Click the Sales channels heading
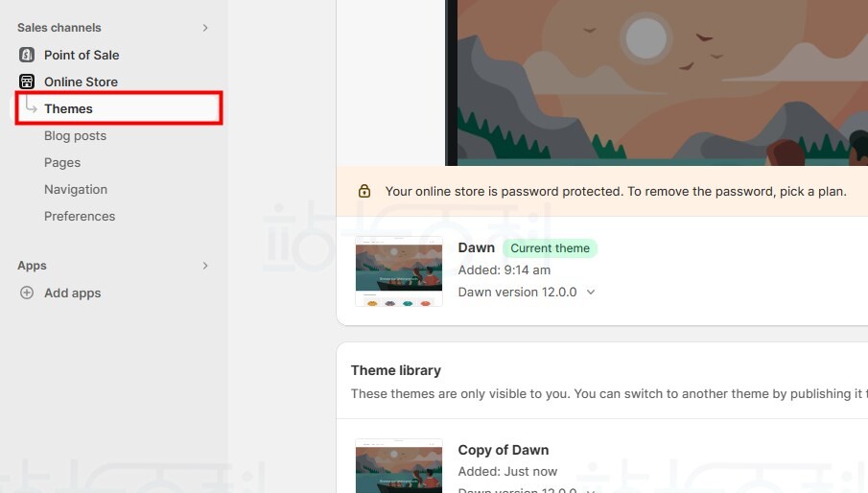 pos(59,28)
